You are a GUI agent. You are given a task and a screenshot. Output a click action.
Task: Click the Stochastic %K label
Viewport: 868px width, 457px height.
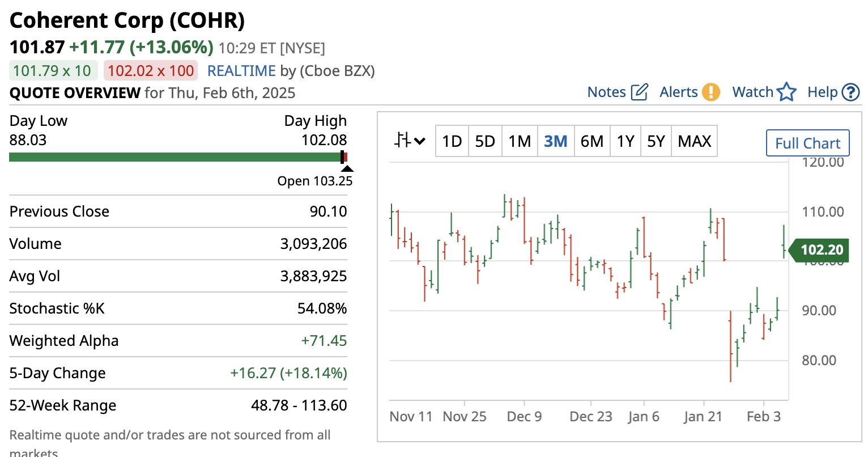click(x=57, y=308)
